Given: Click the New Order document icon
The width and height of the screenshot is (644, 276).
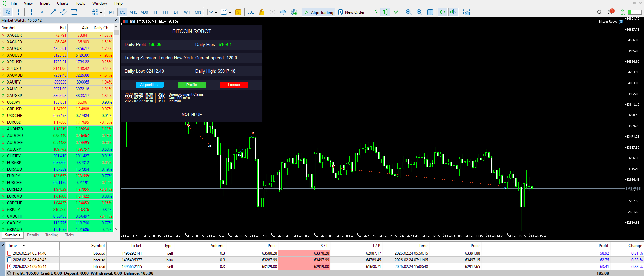Looking at the screenshot, I should (x=341, y=12).
